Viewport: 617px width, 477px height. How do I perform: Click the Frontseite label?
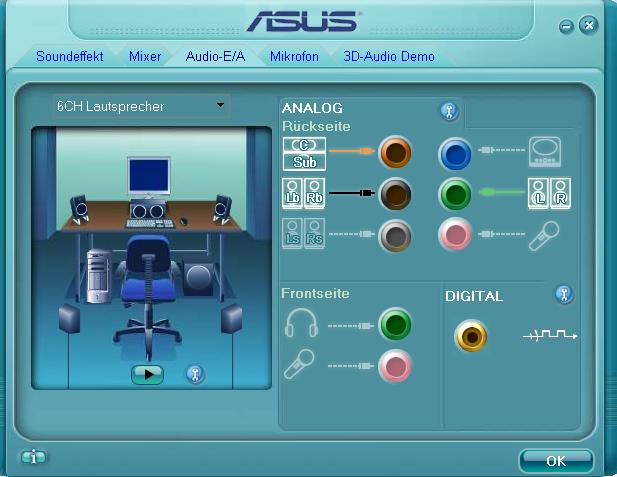[315, 293]
